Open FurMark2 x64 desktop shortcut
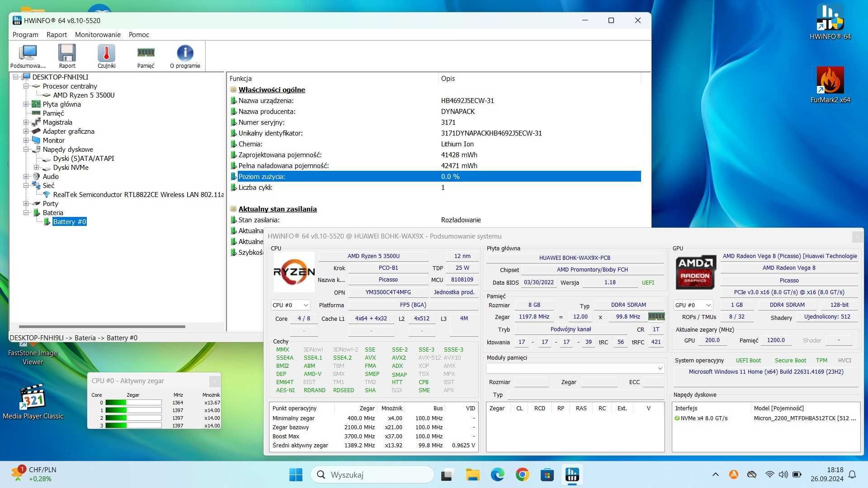The height and width of the screenshot is (488, 868). click(x=830, y=85)
